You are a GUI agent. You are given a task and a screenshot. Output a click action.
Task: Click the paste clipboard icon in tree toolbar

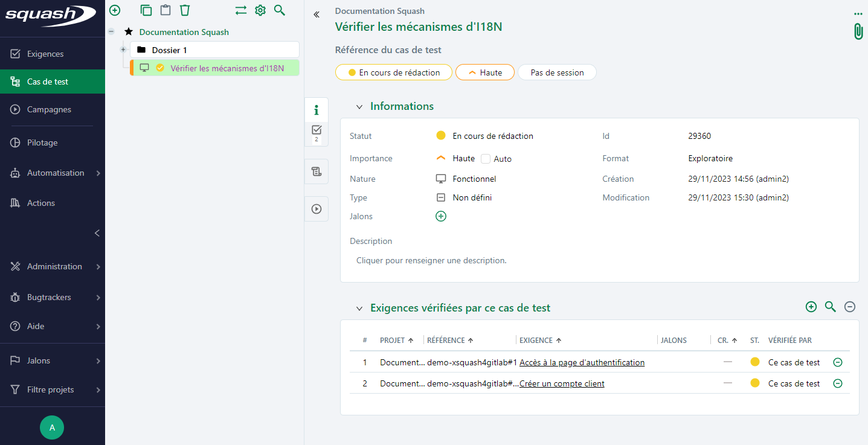[165, 10]
